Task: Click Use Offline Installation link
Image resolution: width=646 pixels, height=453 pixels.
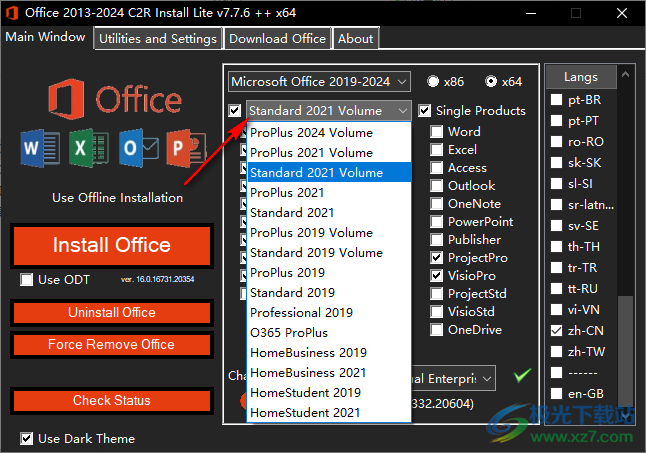Action: 117,198
